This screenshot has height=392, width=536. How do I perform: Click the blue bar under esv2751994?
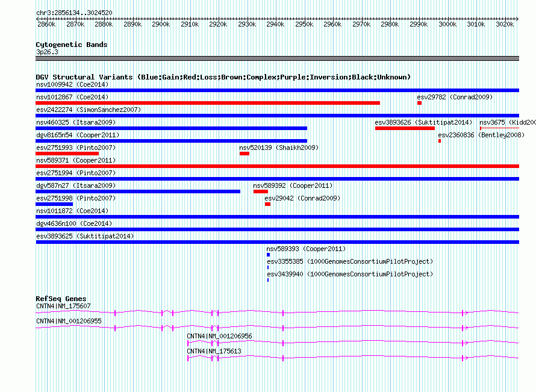click(x=277, y=179)
